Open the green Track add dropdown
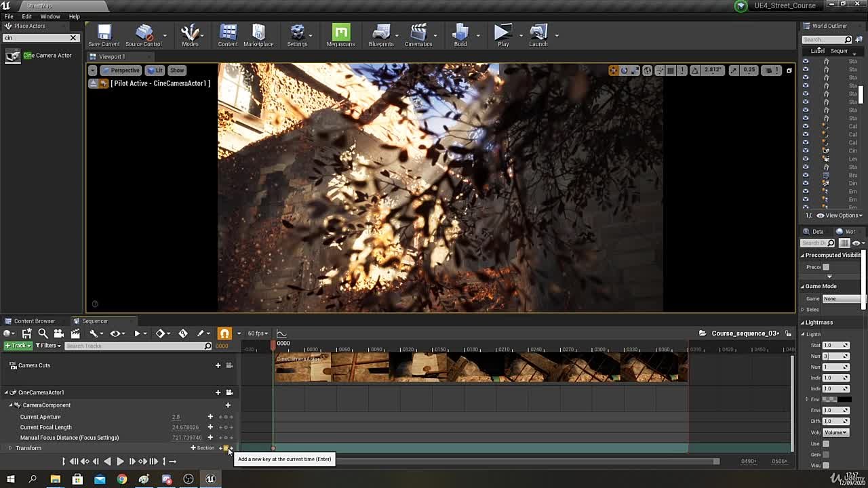The width and height of the screenshot is (868, 488). click(x=18, y=346)
